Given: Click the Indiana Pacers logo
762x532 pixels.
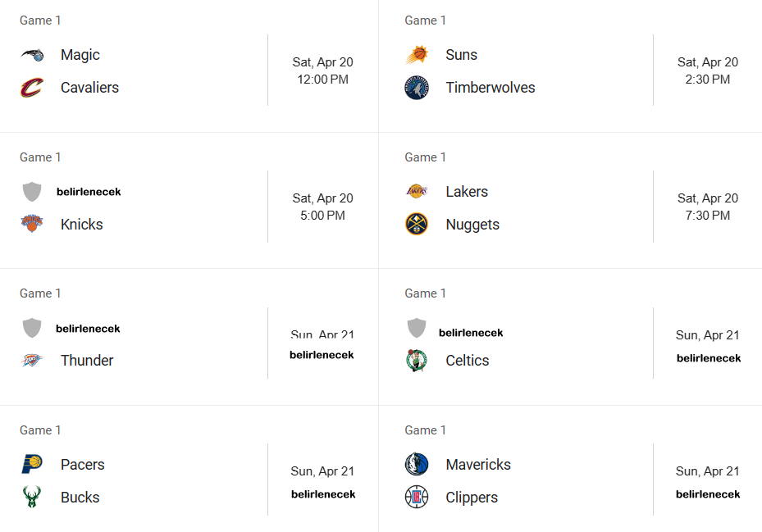Looking at the screenshot, I should tap(32, 464).
